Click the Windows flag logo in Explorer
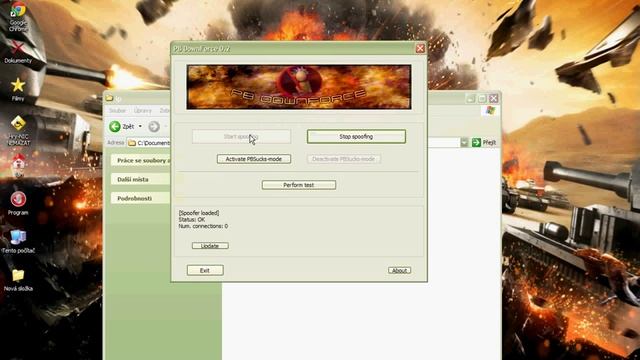The image size is (640, 360). [490, 111]
